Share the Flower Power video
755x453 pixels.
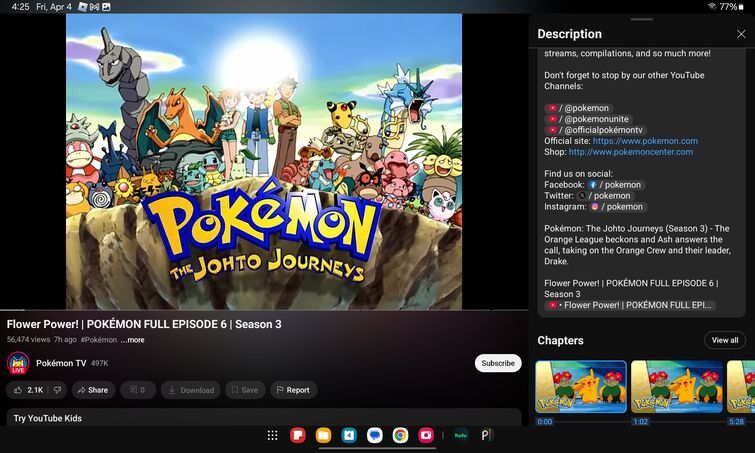pyautogui.click(x=93, y=390)
